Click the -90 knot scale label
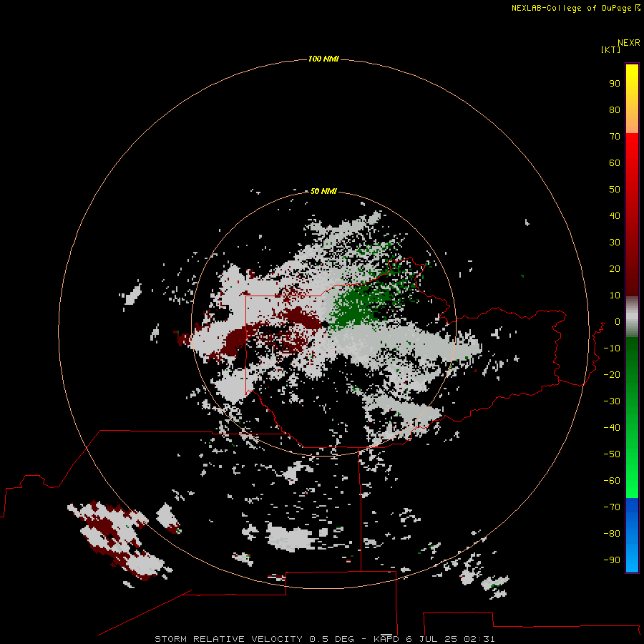Viewport: 644px width, 644px height. click(612, 560)
